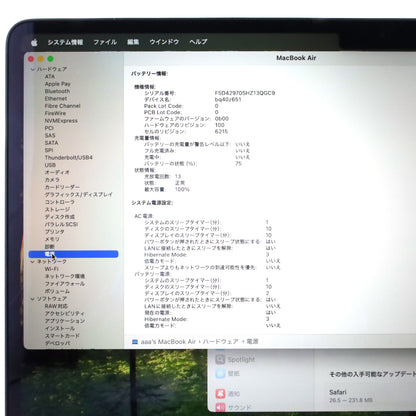Select インストール in the sidebar
The image size is (416, 416).
pyautogui.click(x=60, y=328)
